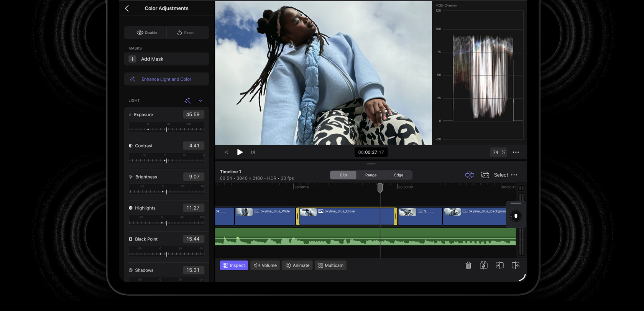Open the clip appearance options icon
This screenshot has height=311, width=644.
(x=485, y=175)
